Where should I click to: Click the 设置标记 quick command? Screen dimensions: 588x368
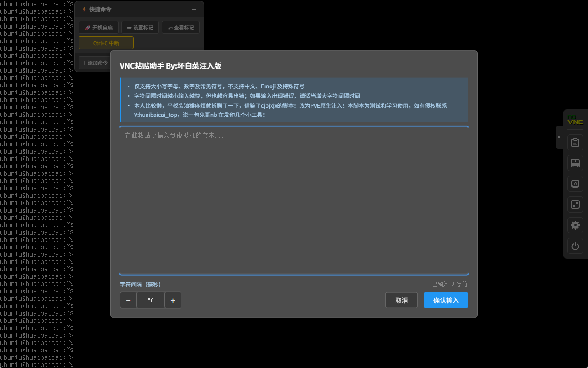(x=140, y=27)
